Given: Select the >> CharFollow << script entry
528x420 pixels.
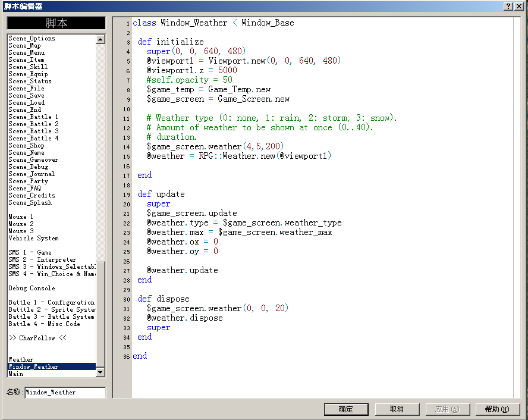Looking at the screenshot, I should click(37, 338).
